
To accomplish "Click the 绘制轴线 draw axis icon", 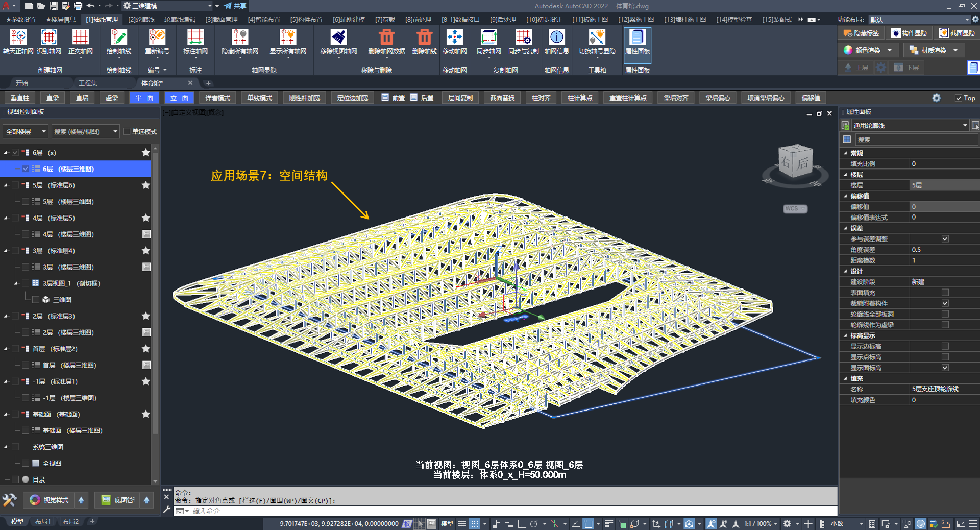I will tap(118, 38).
